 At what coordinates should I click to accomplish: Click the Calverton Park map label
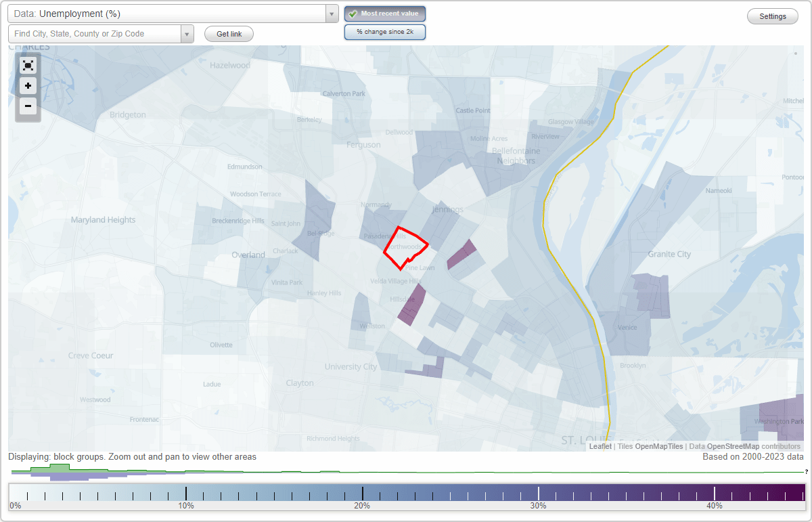344,94
